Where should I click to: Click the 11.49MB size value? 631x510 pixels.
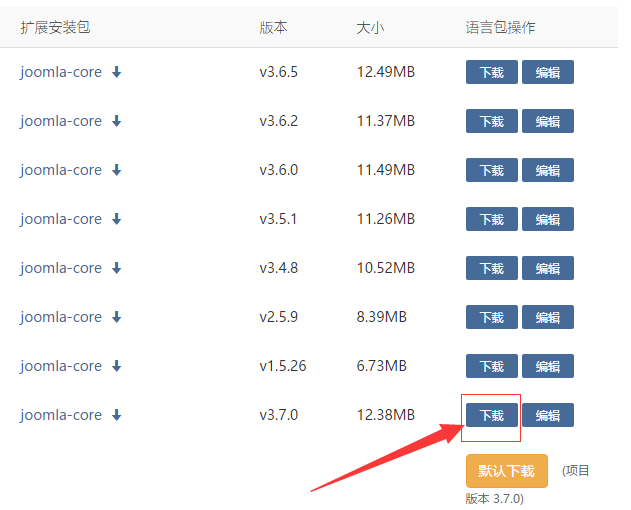click(x=386, y=170)
